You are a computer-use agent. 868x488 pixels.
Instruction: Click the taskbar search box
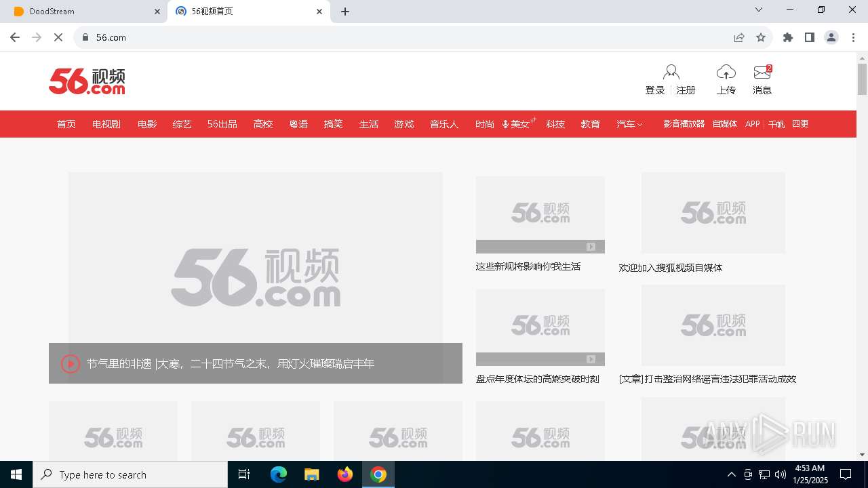pos(130,474)
